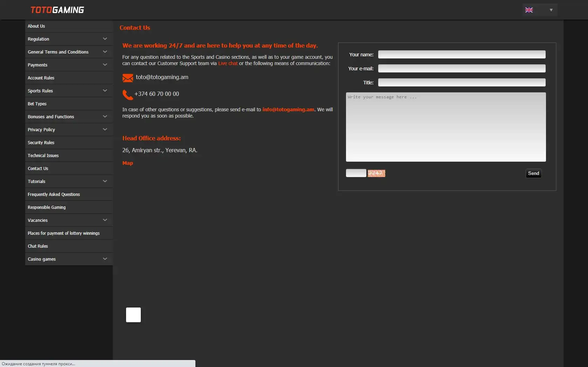Click the Your name input field
Viewport: 588px width, 367px height.
[x=462, y=54]
